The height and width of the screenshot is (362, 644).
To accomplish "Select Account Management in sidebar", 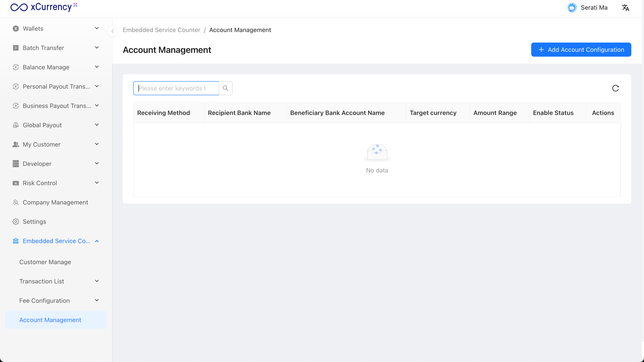I will 50,320.
